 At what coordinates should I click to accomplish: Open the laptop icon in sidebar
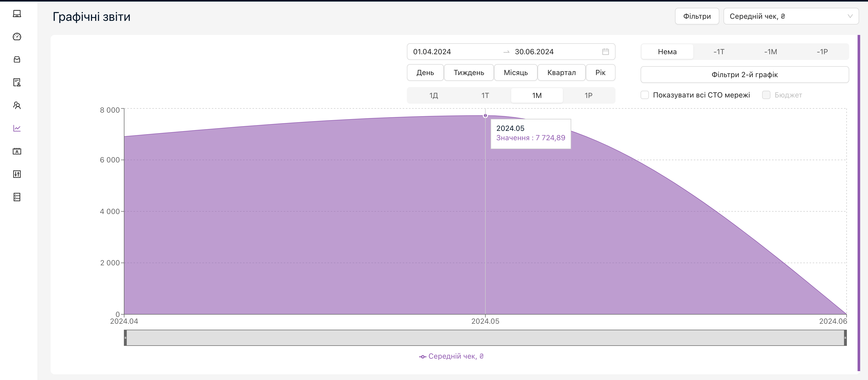click(17, 14)
